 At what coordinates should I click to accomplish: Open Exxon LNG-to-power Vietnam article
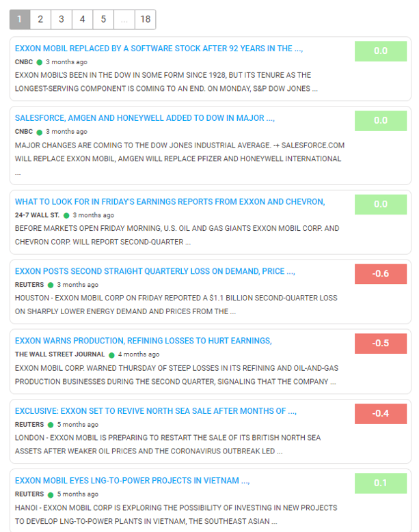132,481
